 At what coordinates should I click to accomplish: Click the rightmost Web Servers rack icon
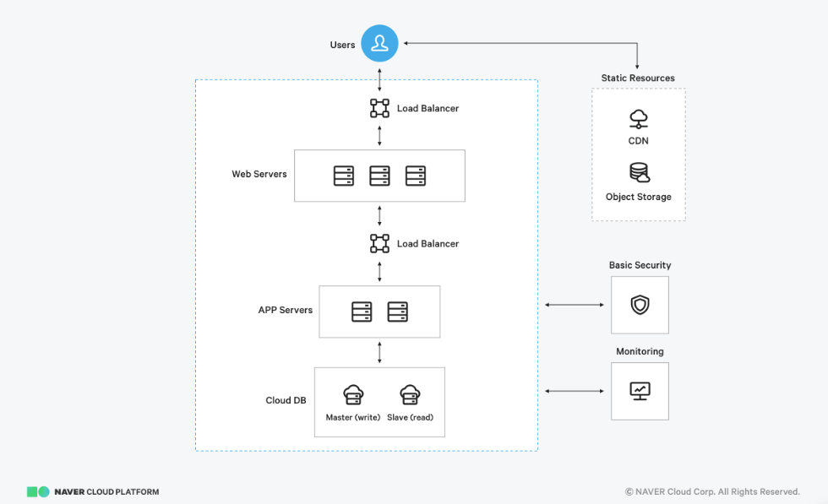pyautogui.click(x=416, y=176)
